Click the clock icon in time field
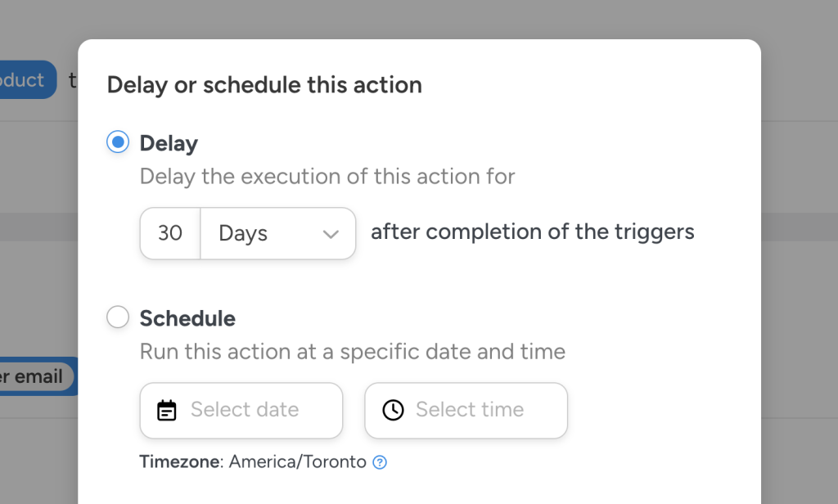This screenshot has height=504, width=838. pos(393,410)
